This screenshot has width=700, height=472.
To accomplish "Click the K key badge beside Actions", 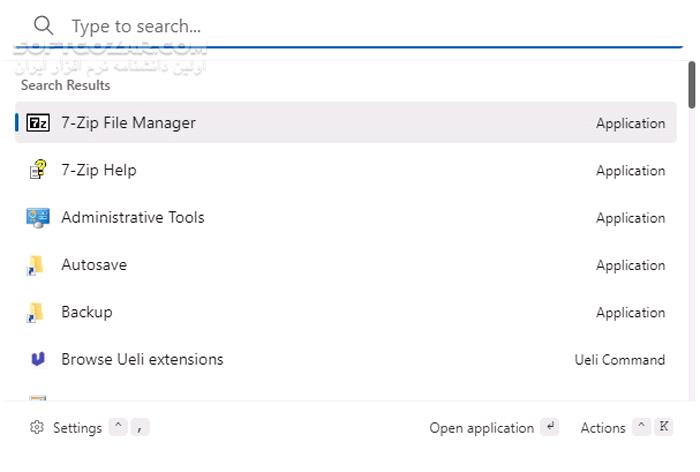I will [x=663, y=427].
